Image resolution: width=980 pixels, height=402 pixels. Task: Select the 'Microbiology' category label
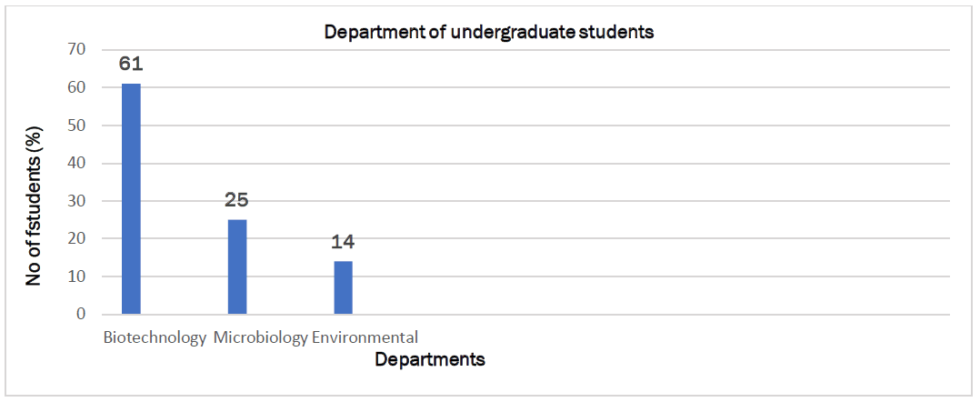[261, 337]
